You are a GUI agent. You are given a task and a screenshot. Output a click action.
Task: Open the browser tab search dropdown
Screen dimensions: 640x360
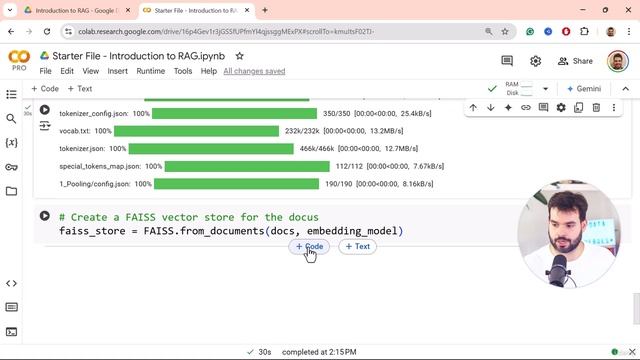click(10, 10)
